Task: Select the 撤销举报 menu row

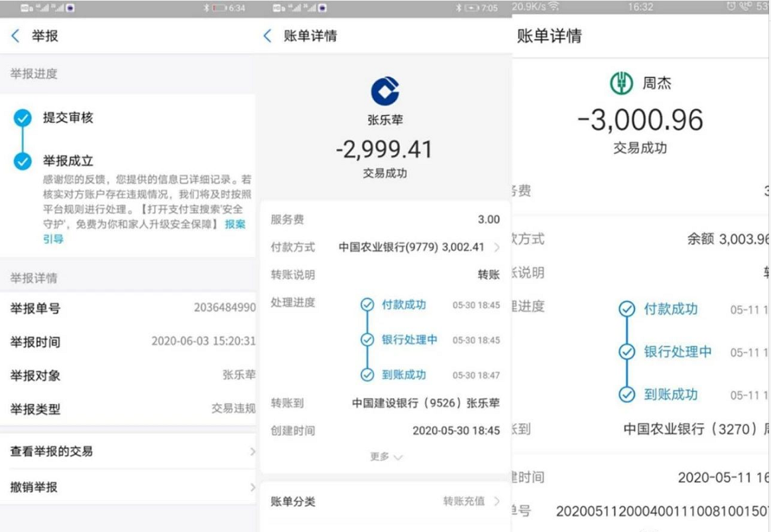Action: pyautogui.click(x=129, y=487)
